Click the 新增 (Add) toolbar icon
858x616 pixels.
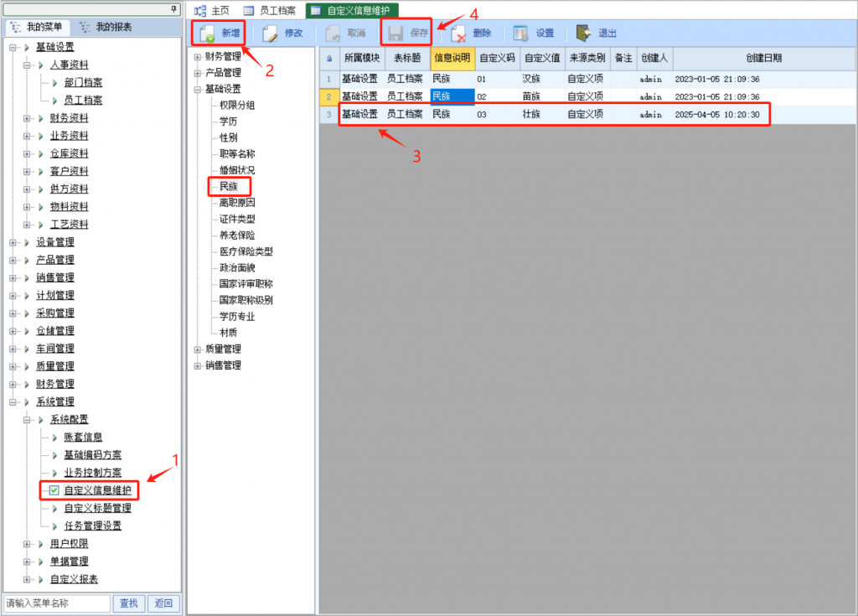point(207,34)
